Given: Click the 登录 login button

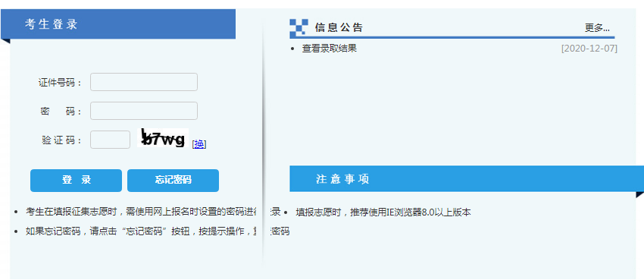Looking at the screenshot, I should (x=76, y=180).
